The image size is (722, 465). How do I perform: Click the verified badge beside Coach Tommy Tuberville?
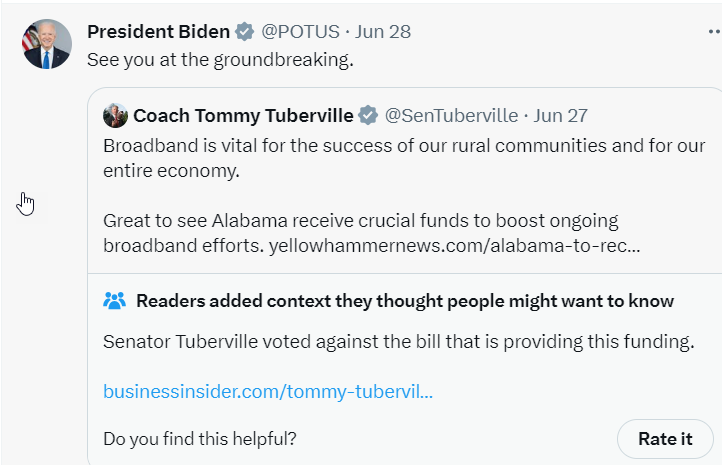(368, 116)
